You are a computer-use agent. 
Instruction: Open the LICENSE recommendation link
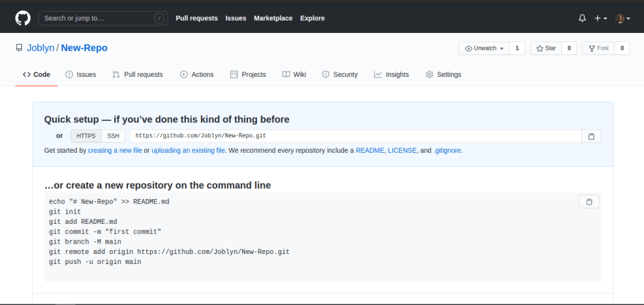pos(402,151)
